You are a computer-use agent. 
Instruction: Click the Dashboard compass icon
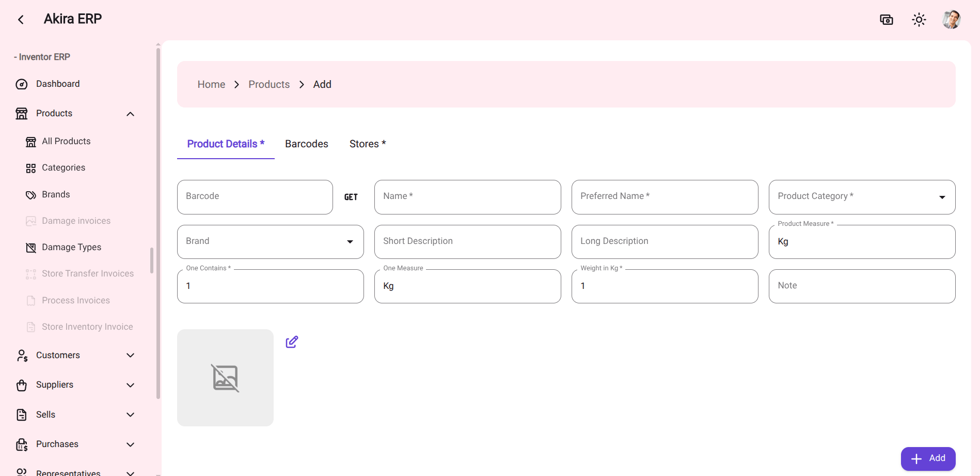(22, 84)
